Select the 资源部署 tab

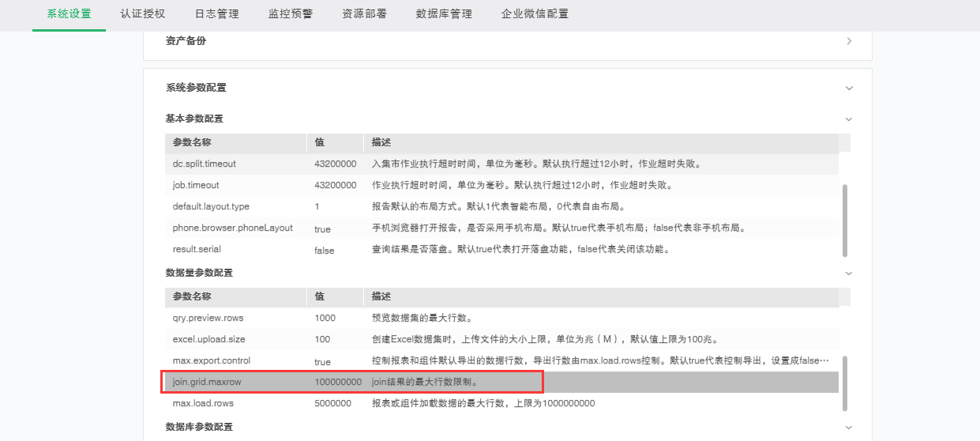[x=364, y=14]
